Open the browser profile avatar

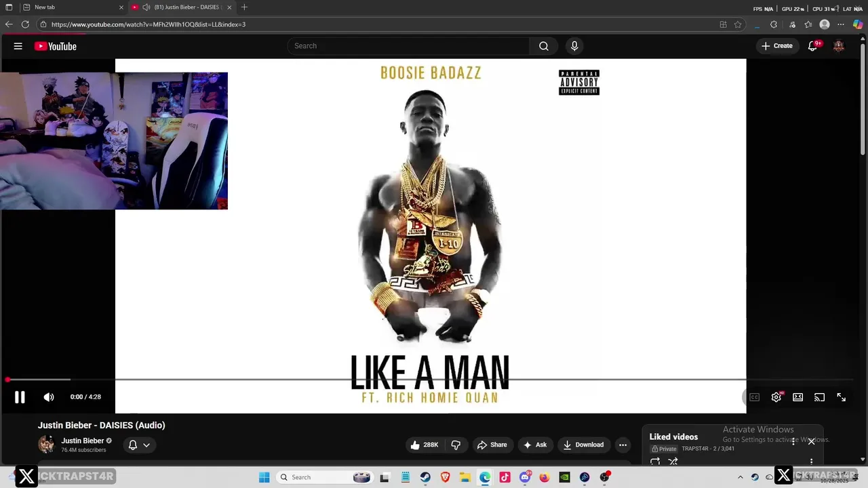pos(825,24)
